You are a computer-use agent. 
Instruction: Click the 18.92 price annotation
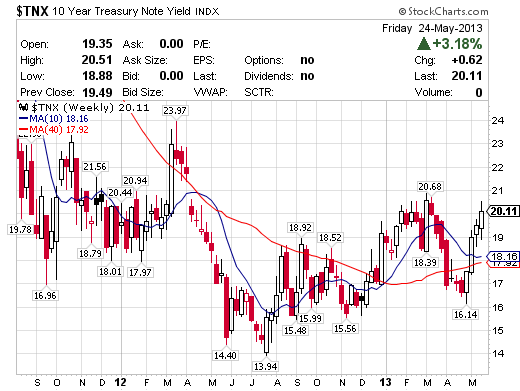point(300,228)
